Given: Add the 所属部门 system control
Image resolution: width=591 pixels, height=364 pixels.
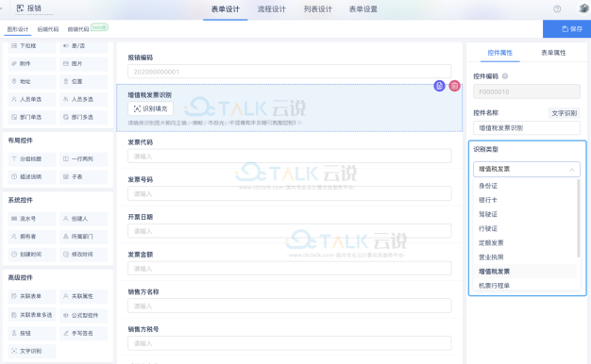Looking at the screenshot, I should coord(83,237).
